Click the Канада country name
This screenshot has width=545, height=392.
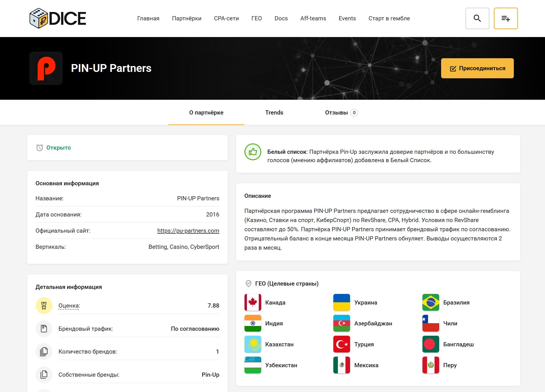coord(275,303)
